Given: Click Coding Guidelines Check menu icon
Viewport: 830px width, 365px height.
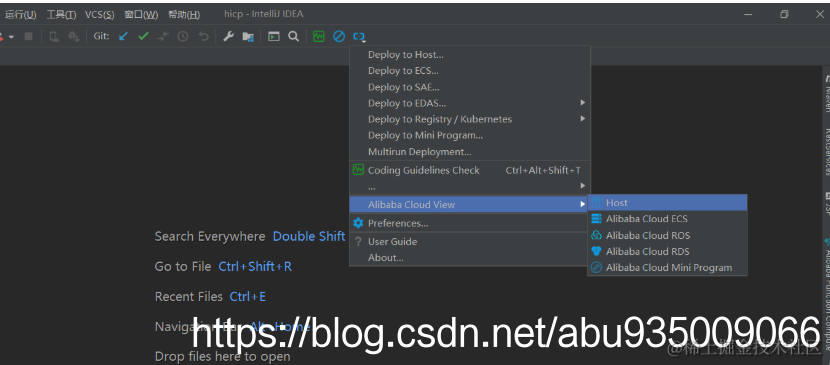Looking at the screenshot, I should click(x=358, y=170).
